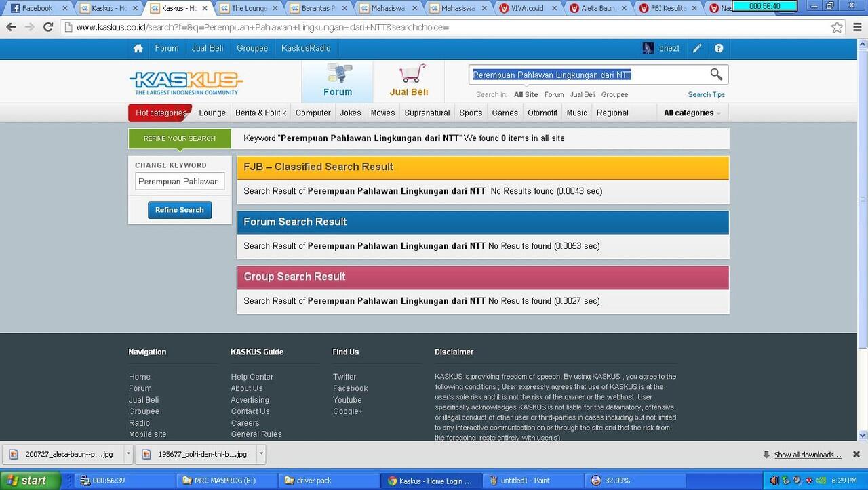The image size is (868, 490).
Task: Switch to the Aleta Baun browser tab
Action: point(598,8)
